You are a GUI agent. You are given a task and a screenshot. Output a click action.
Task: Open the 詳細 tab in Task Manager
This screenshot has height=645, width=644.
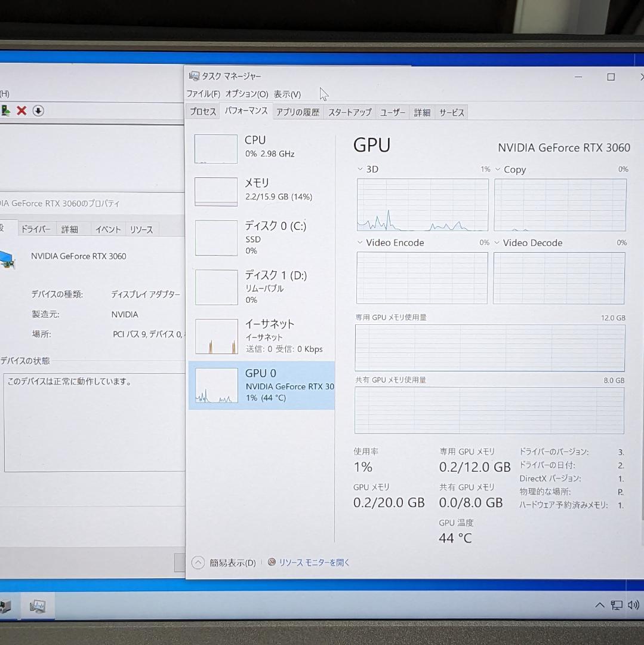pyautogui.click(x=422, y=112)
